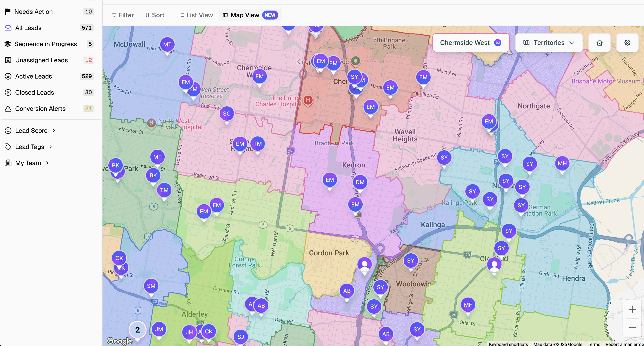This screenshot has width=644, height=346.
Task: Click the Chermside West territory chip
Action: click(x=471, y=42)
